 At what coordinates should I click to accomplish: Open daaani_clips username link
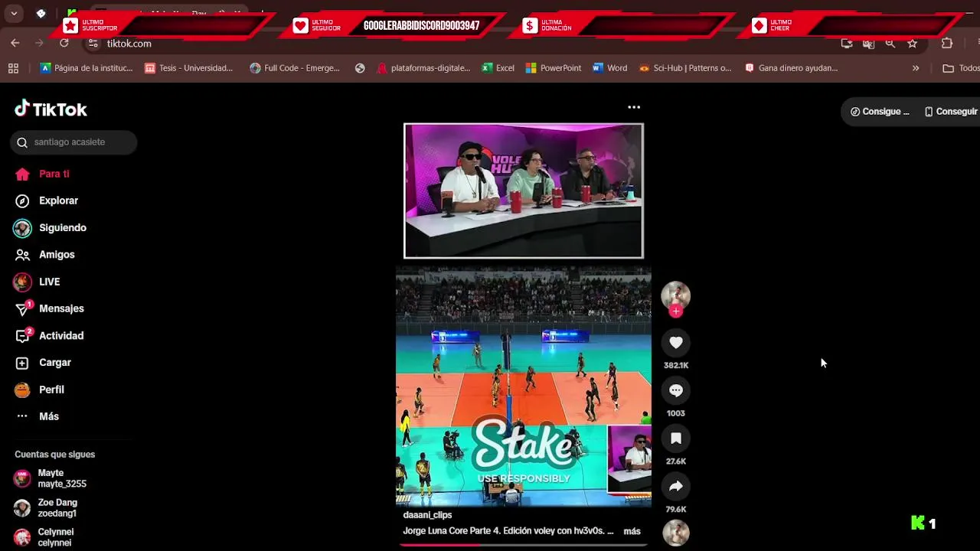coord(427,515)
